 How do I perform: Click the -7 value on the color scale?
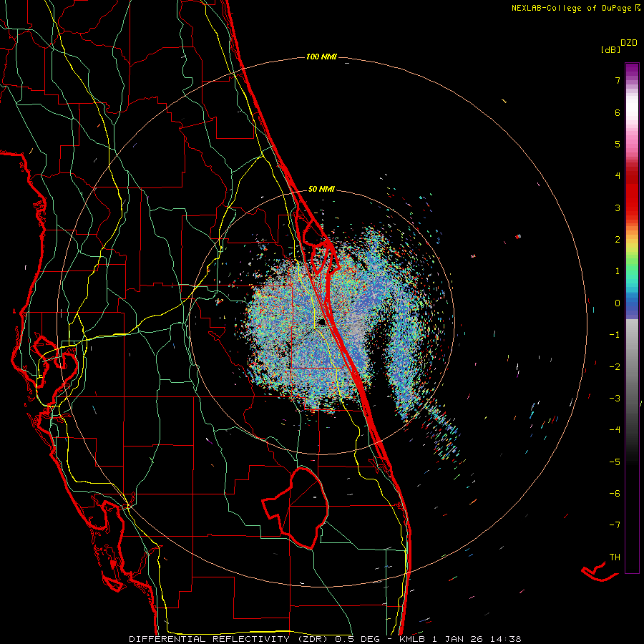615,525
